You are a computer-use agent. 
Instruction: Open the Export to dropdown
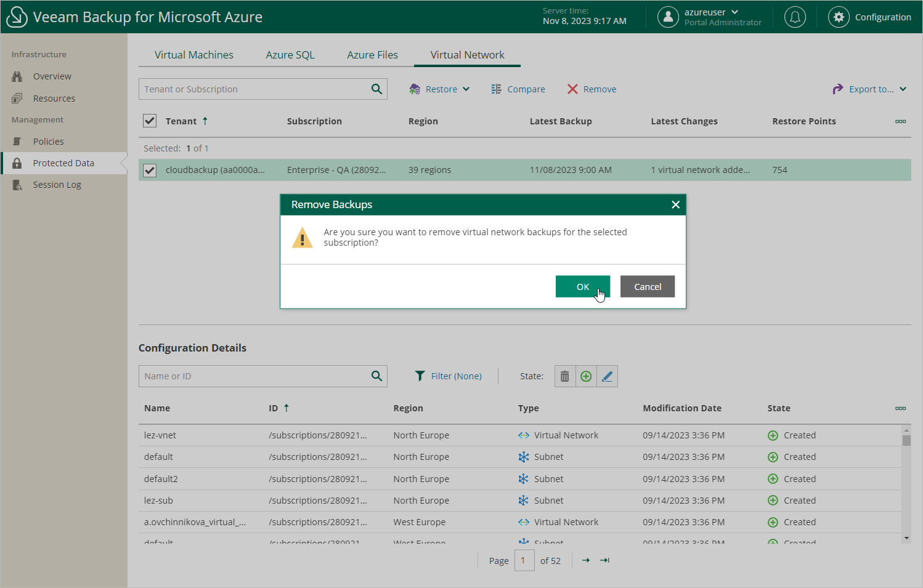click(x=869, y=89)
